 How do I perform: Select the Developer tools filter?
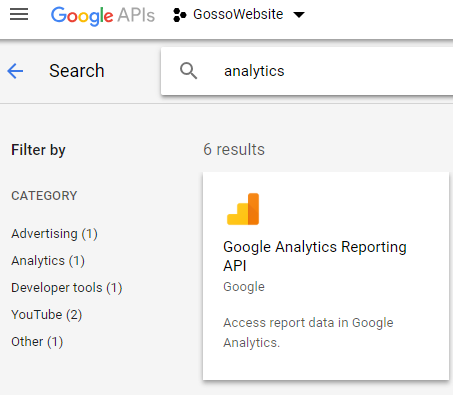(67, 288)
